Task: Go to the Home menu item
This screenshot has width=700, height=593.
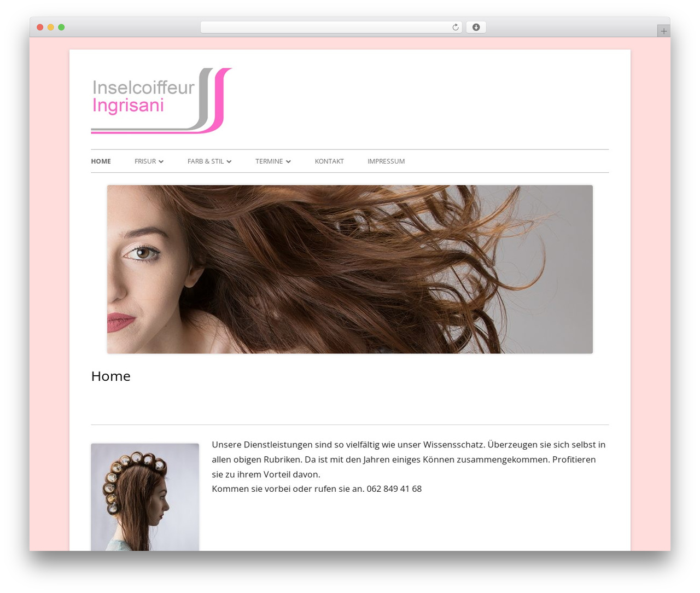Action: (x=101, y=161)
